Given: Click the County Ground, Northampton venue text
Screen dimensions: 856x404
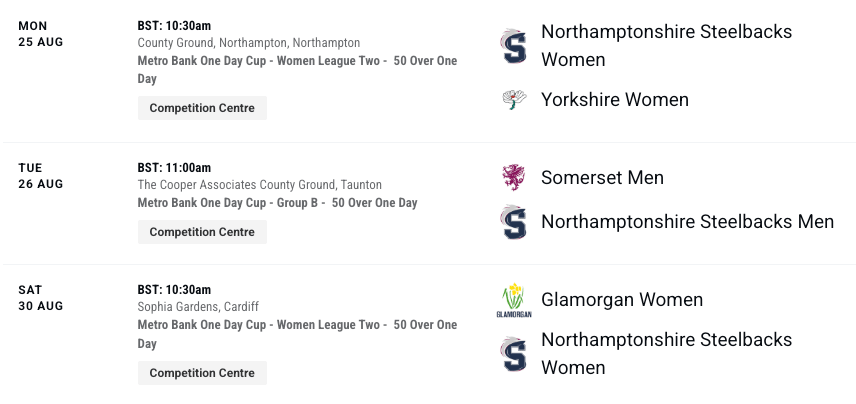Looking at the screenshot, I should pyautogui.click(x=248, y=43).
